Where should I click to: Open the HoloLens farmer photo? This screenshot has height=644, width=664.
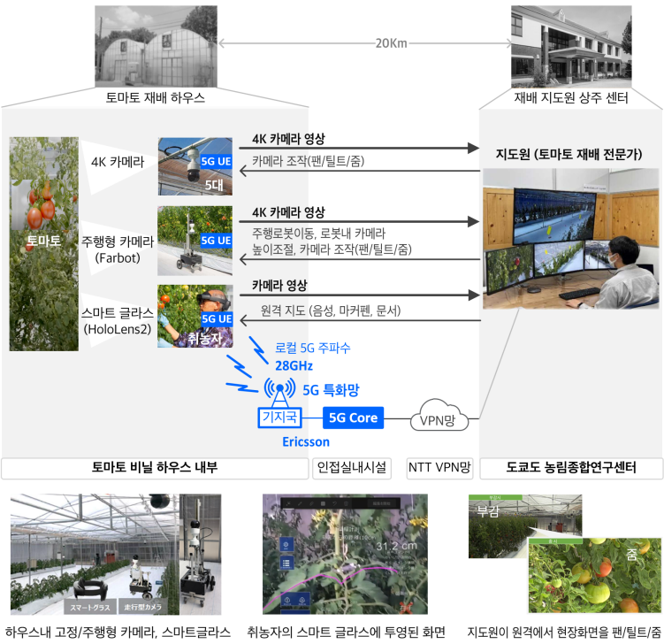click(x=195, y=316)
